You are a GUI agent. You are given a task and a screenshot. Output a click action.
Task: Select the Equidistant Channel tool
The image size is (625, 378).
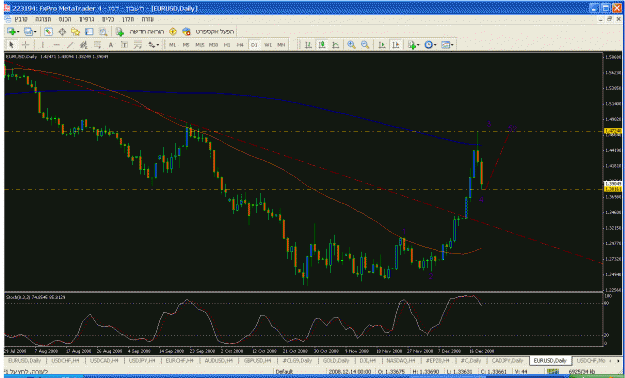(x=84, y=45)
